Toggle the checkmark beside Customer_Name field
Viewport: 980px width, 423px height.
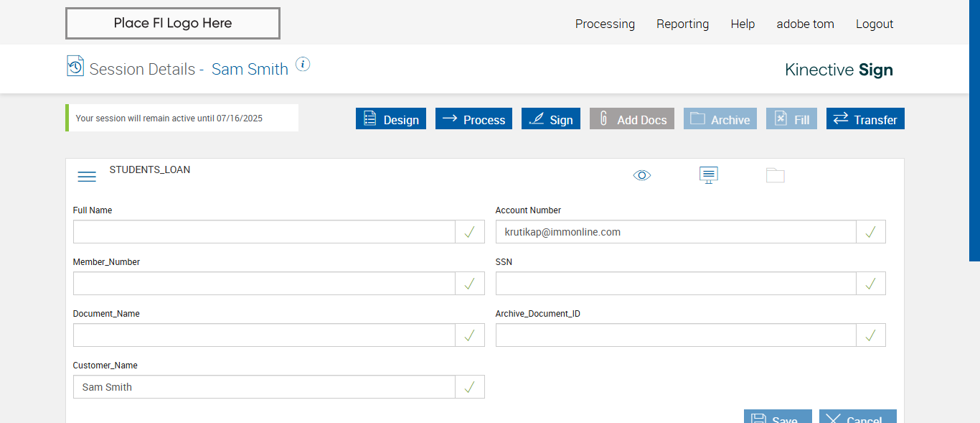tap(470, 387)
